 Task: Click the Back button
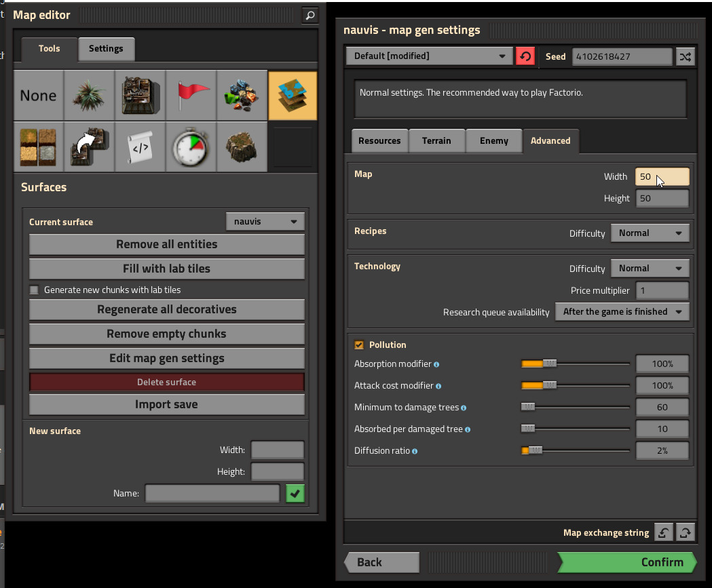click(x=381, y=562)
